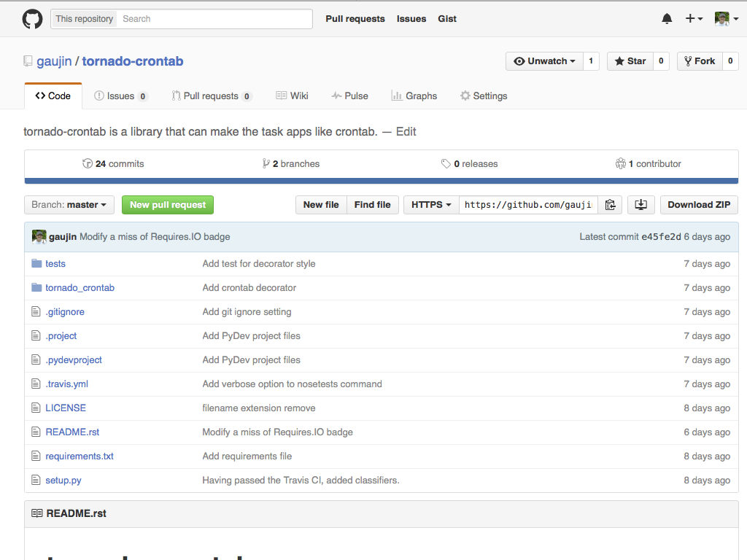This screenshot has width=747, height=560.
Task: Open the README.rst file
Action: (x=72, y=432)
